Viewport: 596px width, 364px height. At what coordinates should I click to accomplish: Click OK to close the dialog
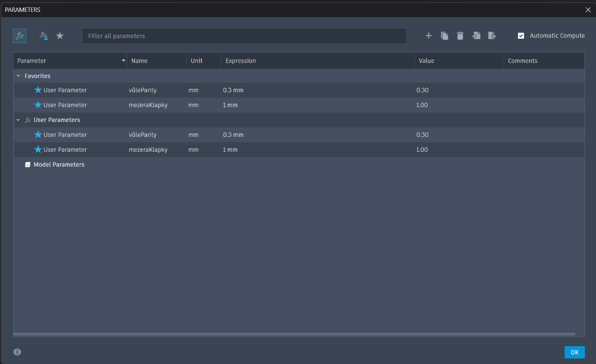pyautogui.click(x=575, y=352)
